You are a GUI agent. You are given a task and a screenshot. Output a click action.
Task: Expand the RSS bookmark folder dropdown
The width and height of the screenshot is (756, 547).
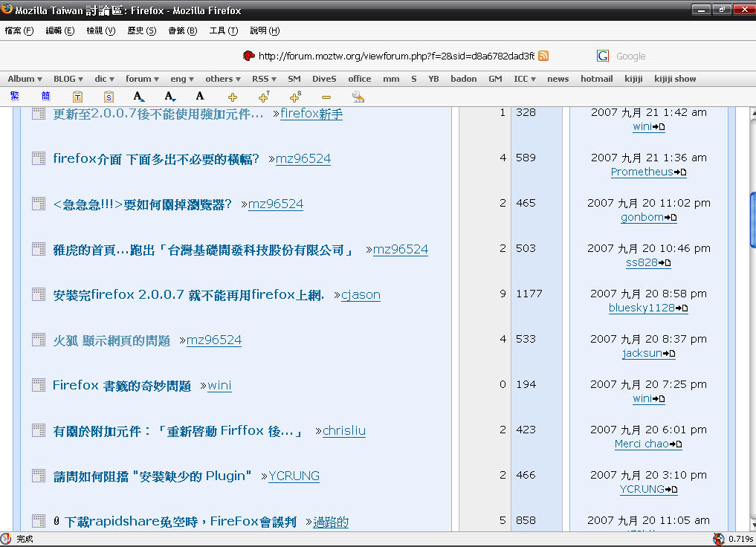pos(264,79)
